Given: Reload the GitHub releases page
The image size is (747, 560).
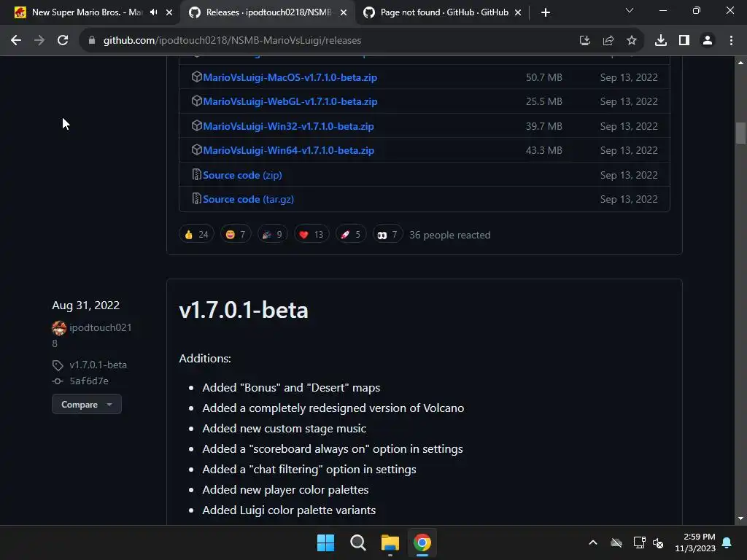Looking at the screenshot, I should click(x=63, y=41).
